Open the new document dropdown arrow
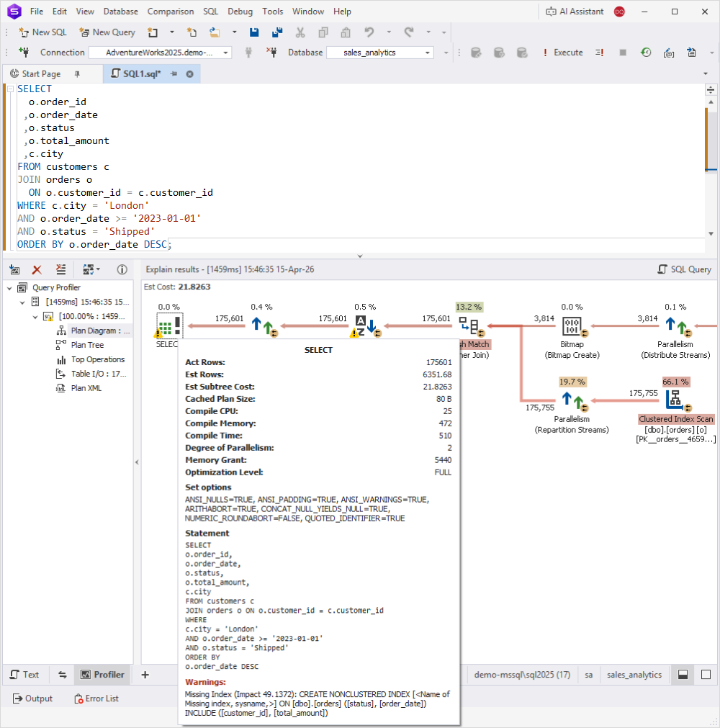720x728 pixels. [172, 32]
